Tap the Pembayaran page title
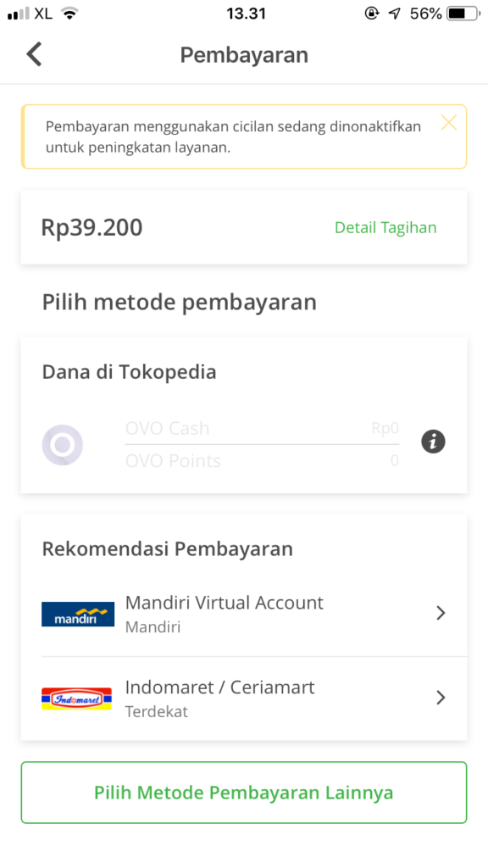Screen dimensions: 488x868 pos(244,53)
